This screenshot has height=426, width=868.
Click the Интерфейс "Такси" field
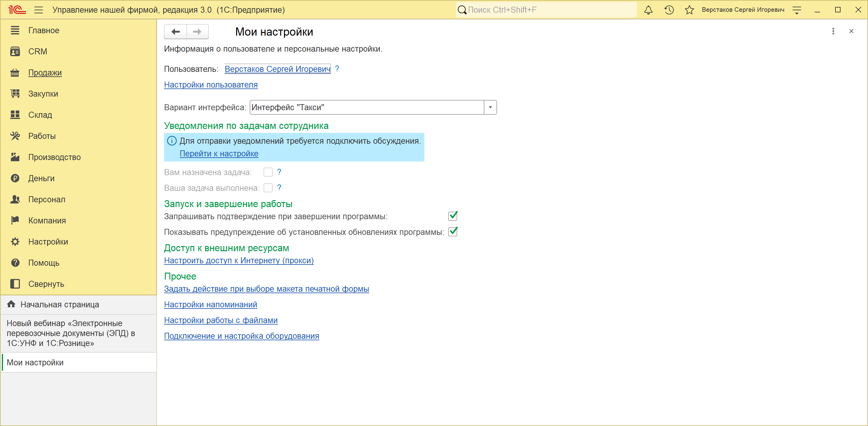pos(367,107)
